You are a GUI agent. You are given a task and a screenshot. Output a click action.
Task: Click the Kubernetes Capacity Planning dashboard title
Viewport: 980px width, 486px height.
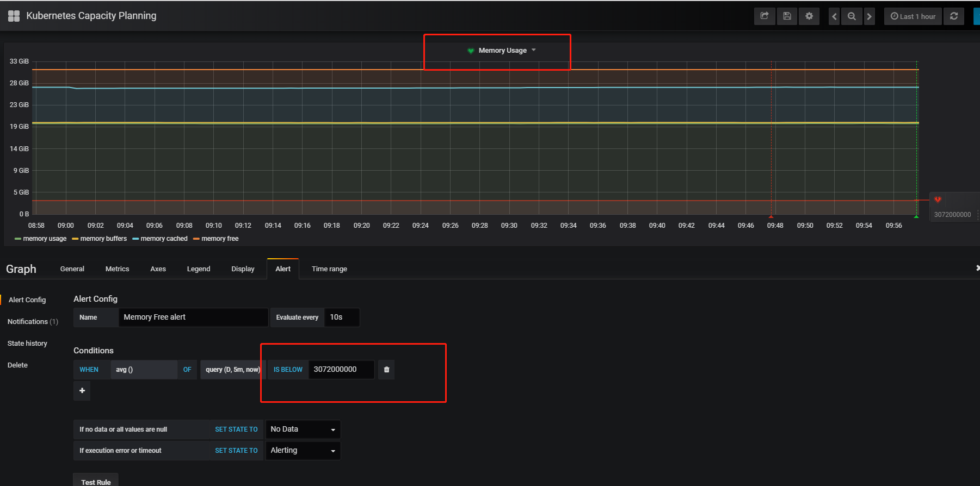point(91,16)
